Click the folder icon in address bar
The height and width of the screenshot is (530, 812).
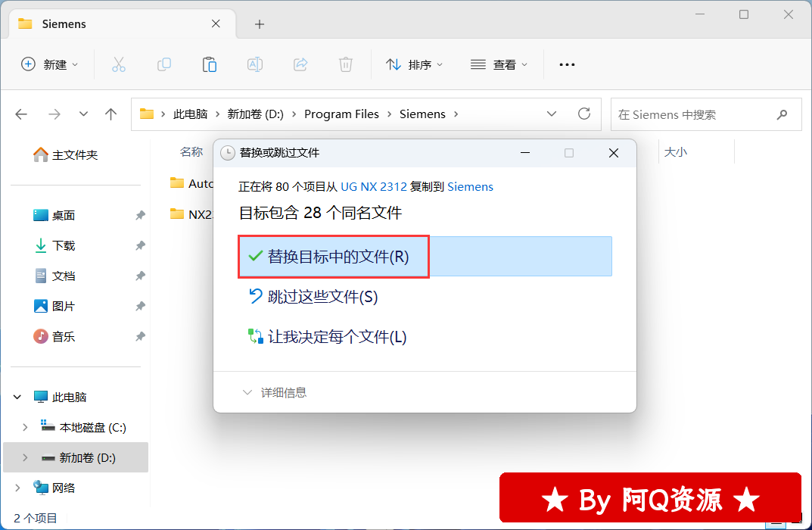pyautogui.click(x=147, y=114)
